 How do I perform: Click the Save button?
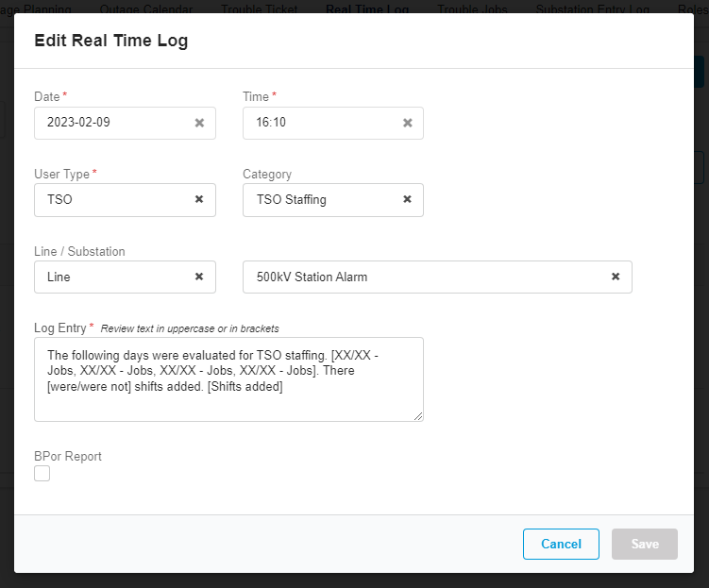(645, 544)
